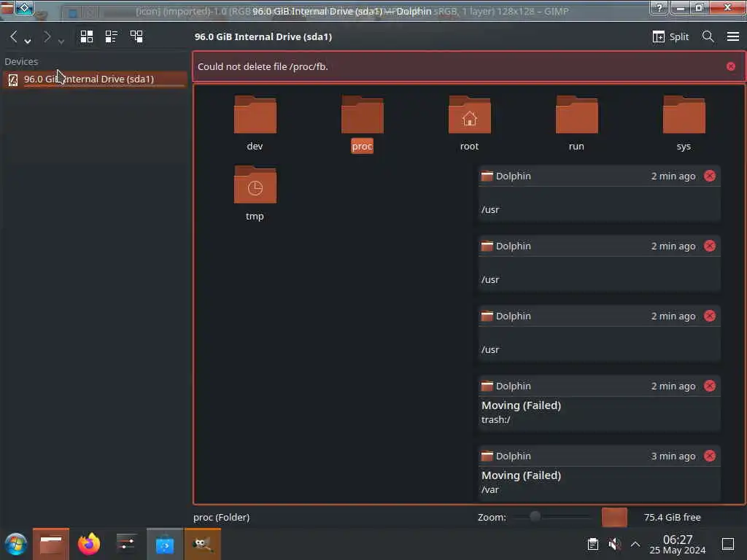This screenshot has width=747, height=560.
Task: Open Dolphin from the taskbar
Action: 51,544
